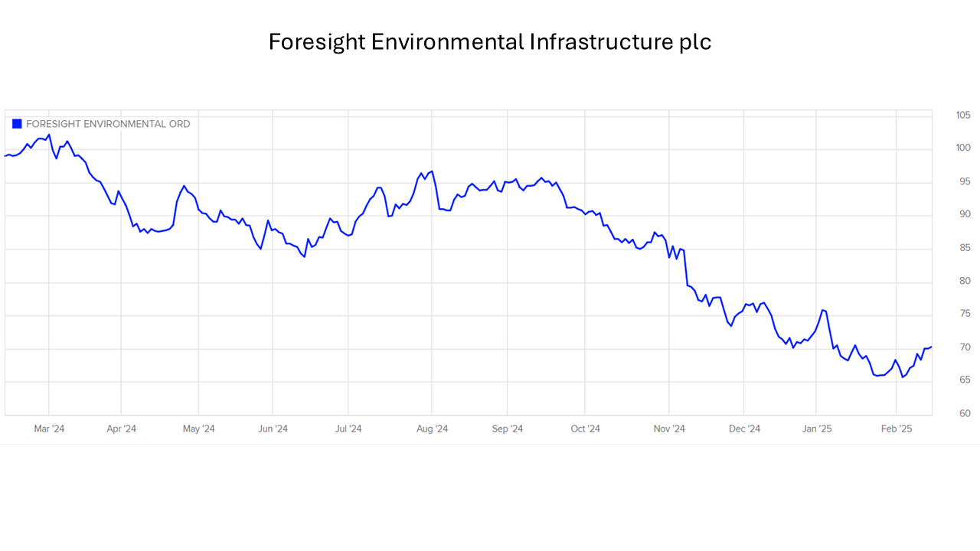This screenshot has height=551, width=980.
Task: Select the Nov '24 axis label
Action: 669,429
